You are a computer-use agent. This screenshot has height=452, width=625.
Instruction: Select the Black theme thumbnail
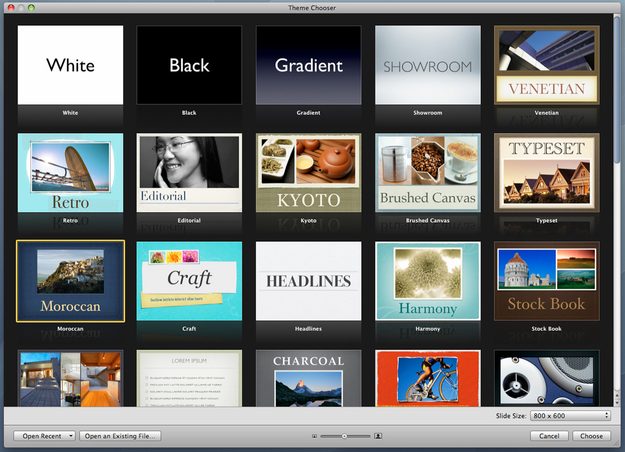[189, 65]
